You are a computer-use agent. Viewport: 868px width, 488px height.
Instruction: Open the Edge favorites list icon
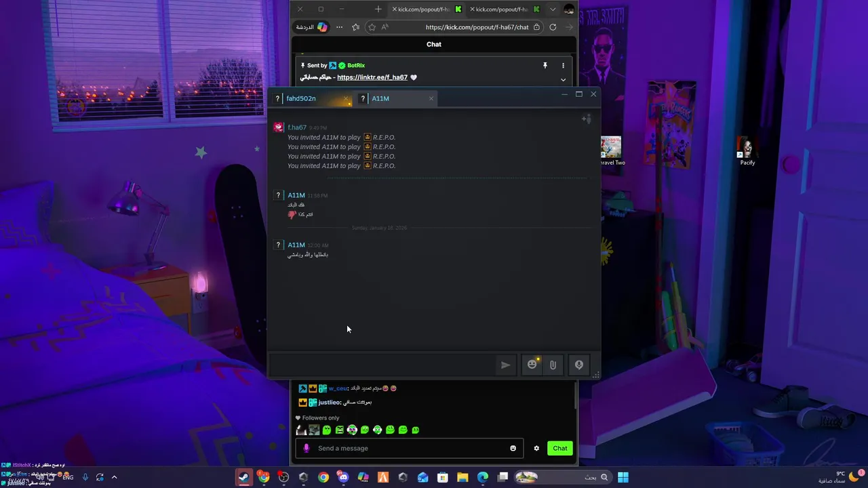[x=355, y=27]
